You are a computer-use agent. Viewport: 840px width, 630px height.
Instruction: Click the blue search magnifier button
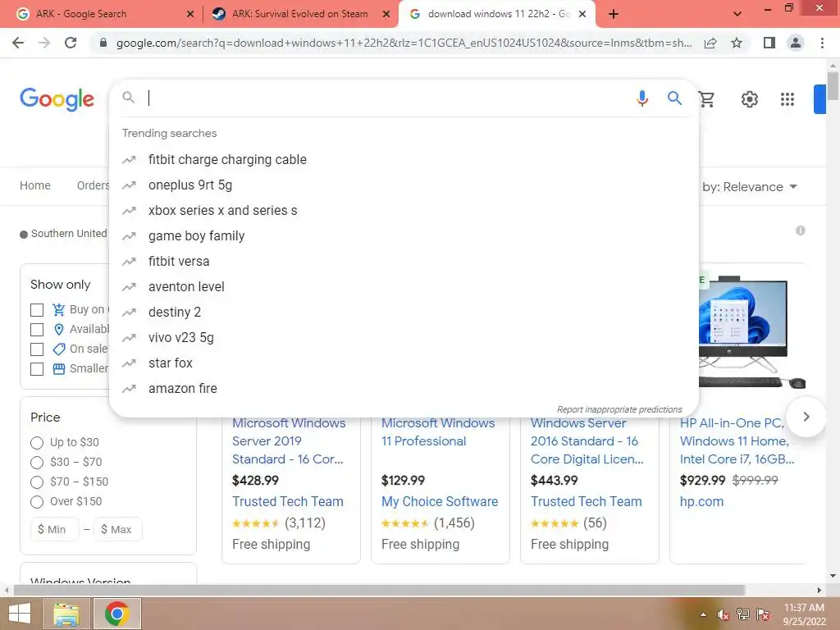674,98
